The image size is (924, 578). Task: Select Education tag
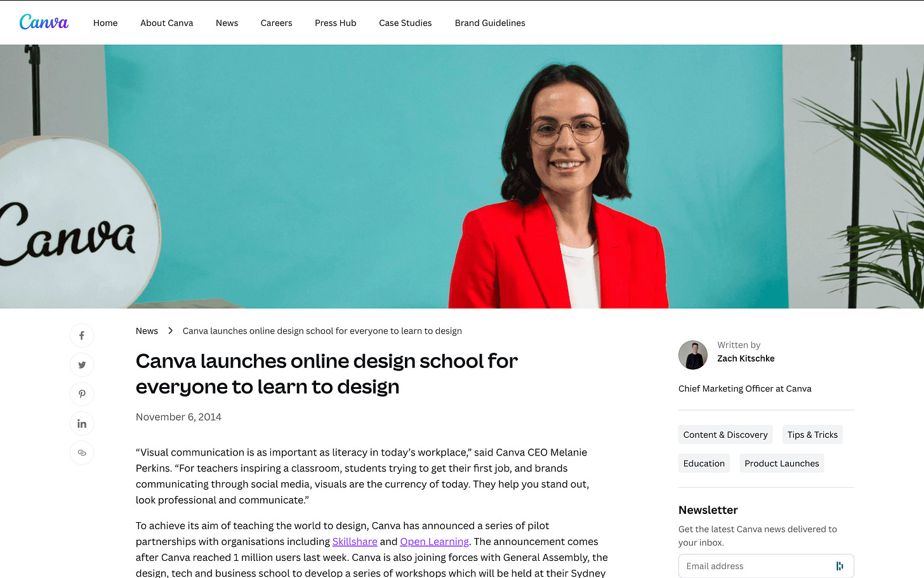704,463
